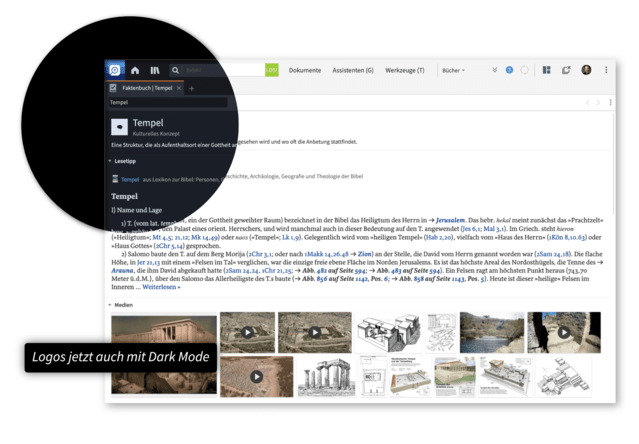Expand the toolbar overflow chevrons
Image resolution: width=639 pixels, height=444 pixels.
pyautogui.click(x=494, y=70)
